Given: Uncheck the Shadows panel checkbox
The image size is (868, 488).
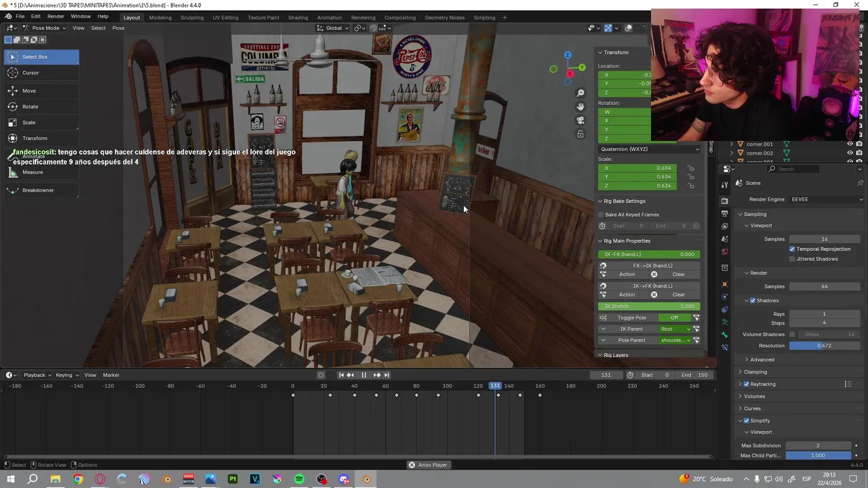Looking at the screenshot, I should tap(753, 300).
